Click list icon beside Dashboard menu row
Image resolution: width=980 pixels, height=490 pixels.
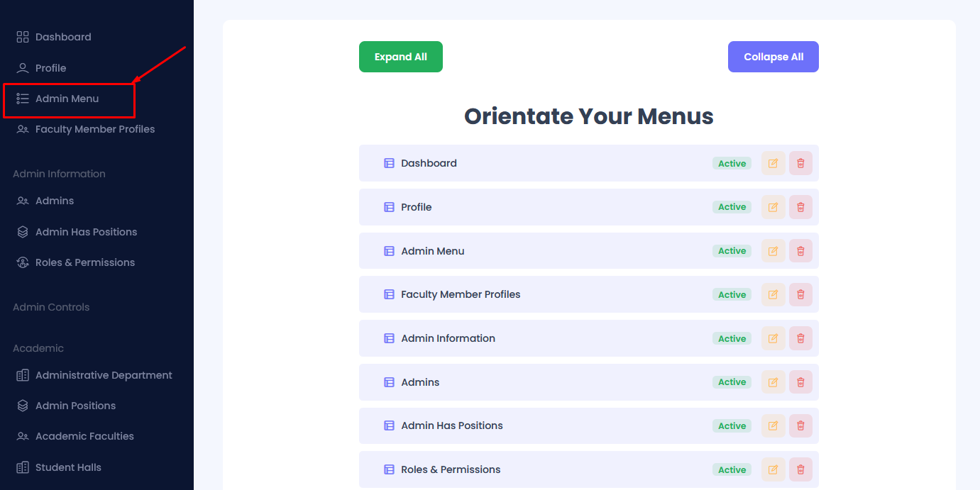[x=389, y=163]
